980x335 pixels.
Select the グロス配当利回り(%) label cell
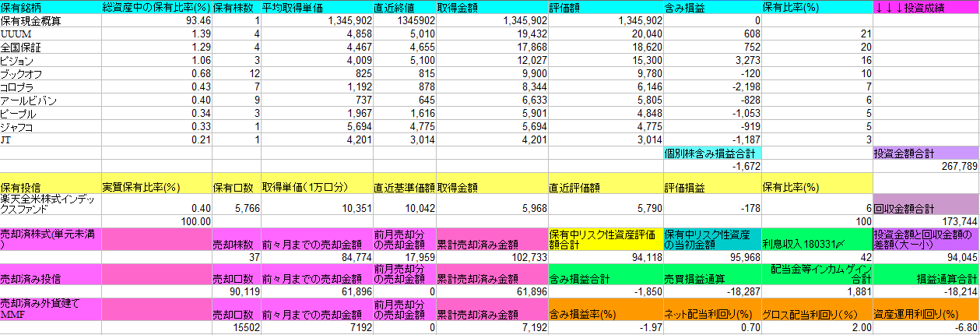(817, 309)
